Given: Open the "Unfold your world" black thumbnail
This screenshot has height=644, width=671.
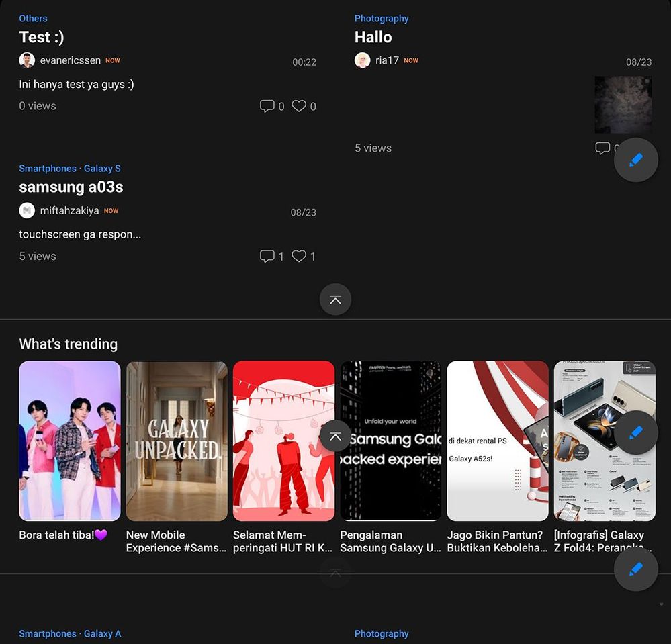Looking at the screenshot, I should 391,441.
